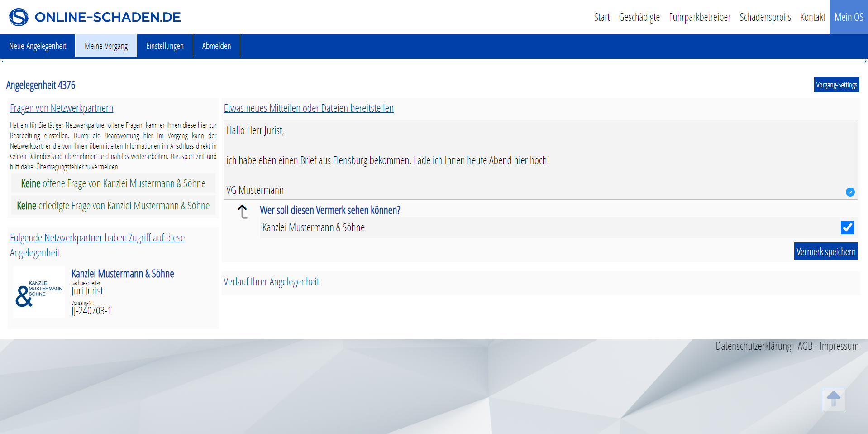868x434 pixels.
Task: Click the curved arrow icon beside visibility question
Action: 243,212
